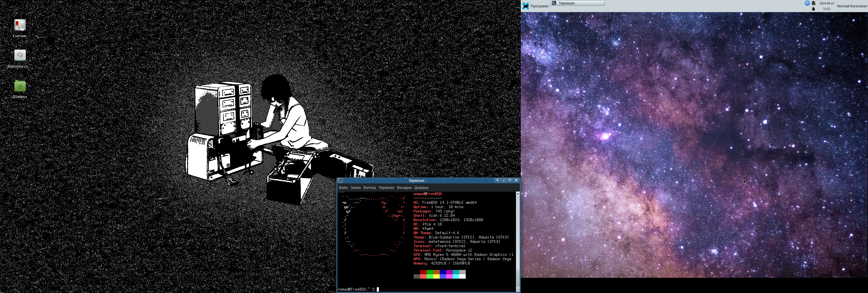Click Термінал taskbar window button
Viewport: 868px width, 293px height.
(578, 3)
